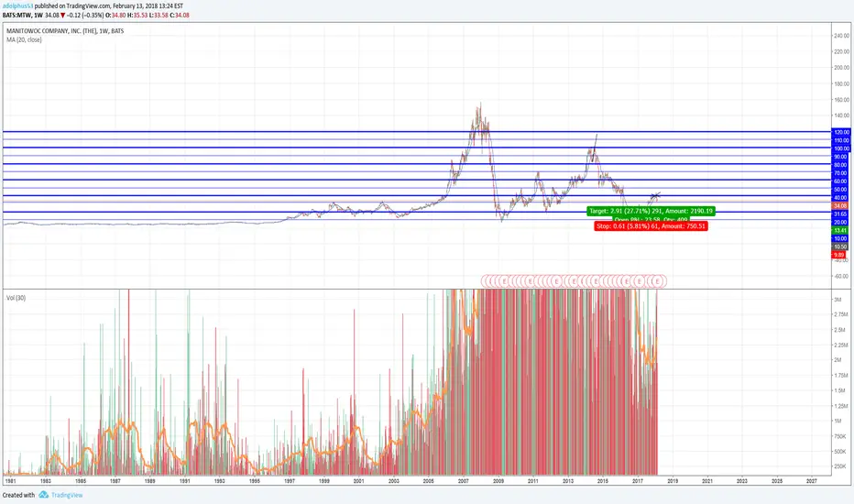The height and width of the screenshot is (504, 854).
Task: Click the 31.65 blue price label
Action: (x=841, y=214)
